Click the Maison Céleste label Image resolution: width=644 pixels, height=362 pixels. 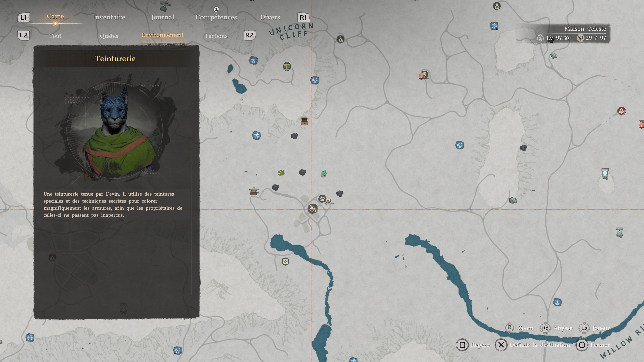click(x=585, y=29)
